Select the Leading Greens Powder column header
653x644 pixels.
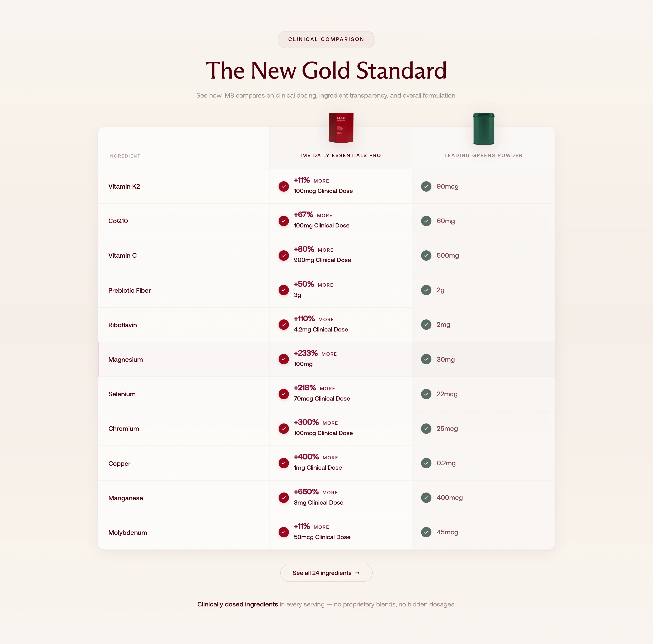tap(483, 155)
